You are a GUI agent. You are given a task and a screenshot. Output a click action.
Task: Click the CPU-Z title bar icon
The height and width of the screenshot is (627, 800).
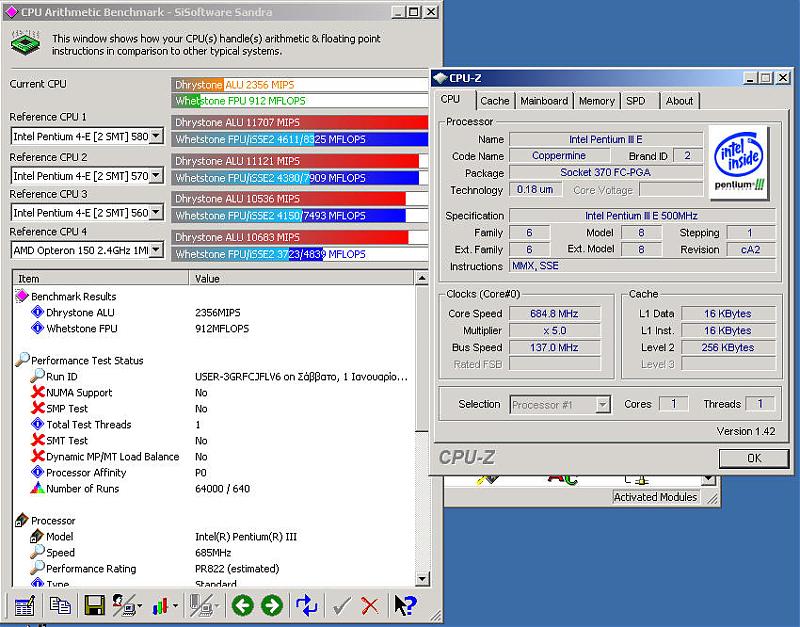[439, 78]
